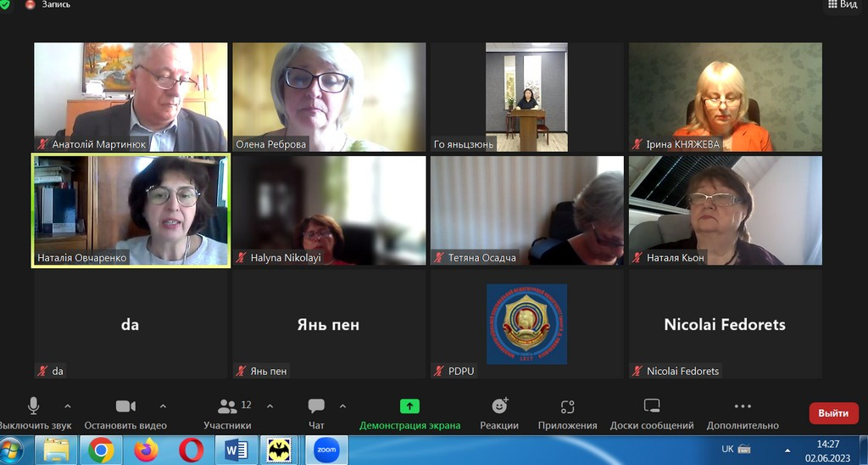Open Firefox from taskbar
The width and height of the screenshot is (868, 465).
click(146, 450)
